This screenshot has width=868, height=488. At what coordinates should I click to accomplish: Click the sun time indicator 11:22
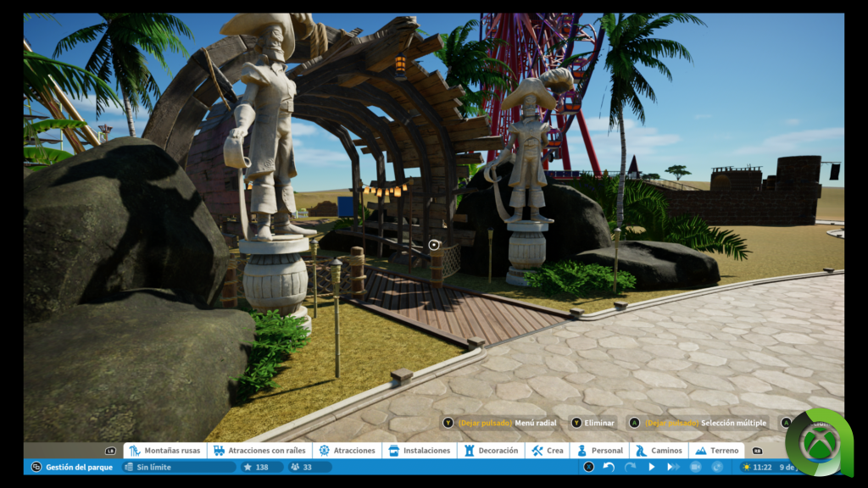point(756,467)
